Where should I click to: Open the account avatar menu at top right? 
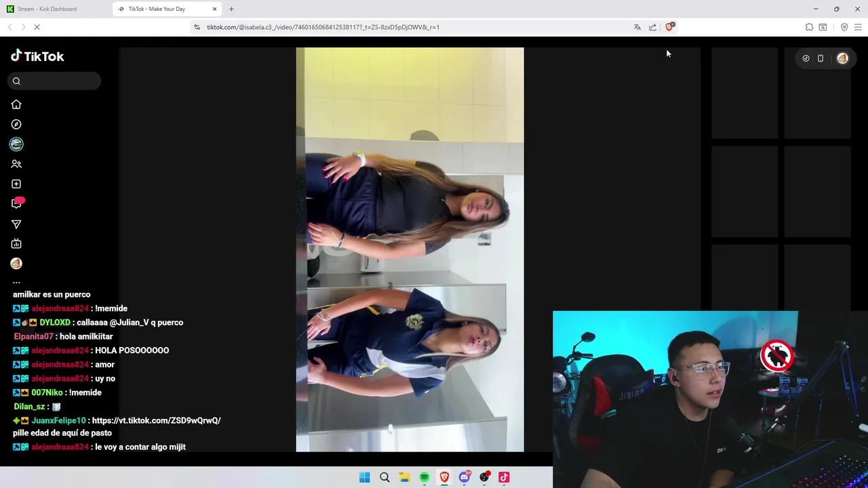click(842, 58)
